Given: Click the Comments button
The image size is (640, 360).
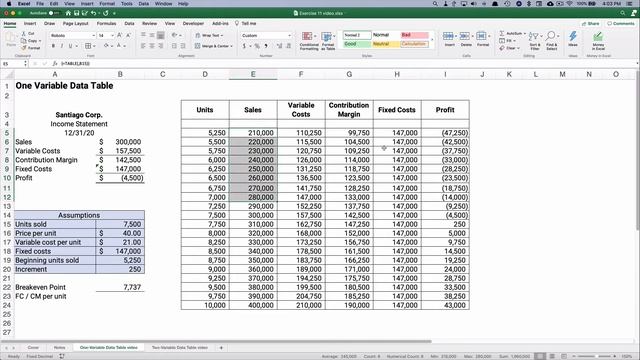Looking at the screenshot, I should (620, 24).
